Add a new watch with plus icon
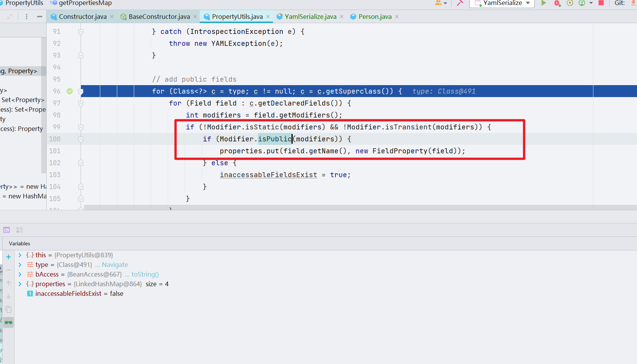637x364 pixels. pos(8,257)
